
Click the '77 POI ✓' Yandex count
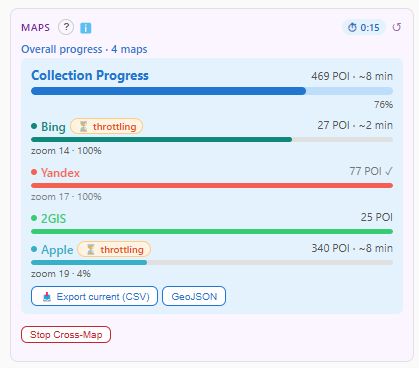click(x=371, y=171)
